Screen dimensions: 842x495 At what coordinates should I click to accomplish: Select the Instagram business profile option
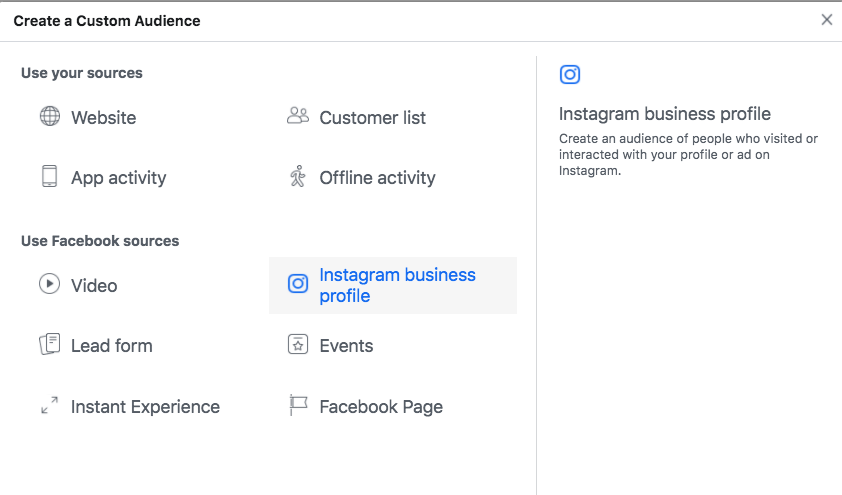tap(393, 285)
